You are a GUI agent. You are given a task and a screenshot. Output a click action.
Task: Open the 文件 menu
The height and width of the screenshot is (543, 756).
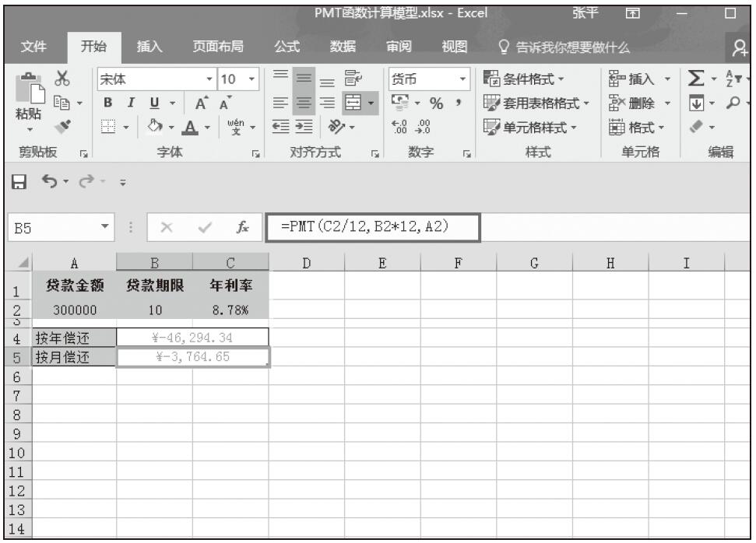pyautogui.click(x=34, y=47)
